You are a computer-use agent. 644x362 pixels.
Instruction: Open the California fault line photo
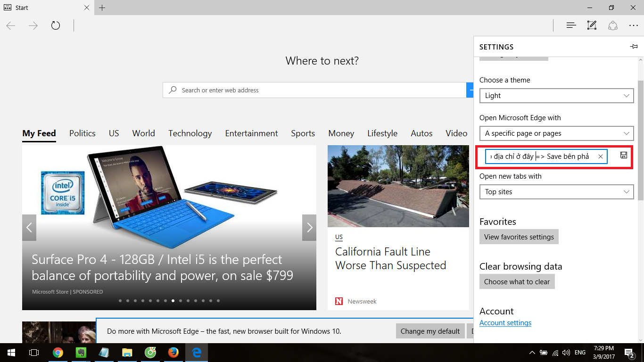pyautogui.click(x=398, y=186)
